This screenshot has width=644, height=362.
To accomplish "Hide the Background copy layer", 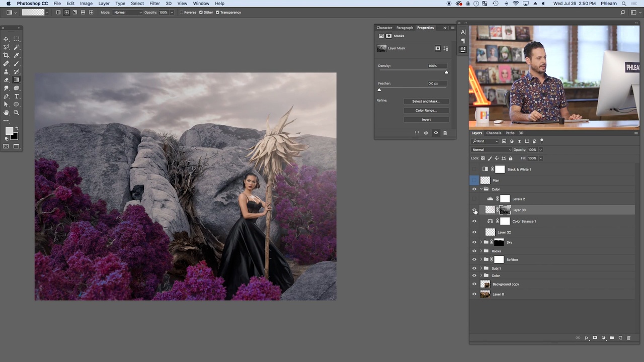I will [474, 284].
